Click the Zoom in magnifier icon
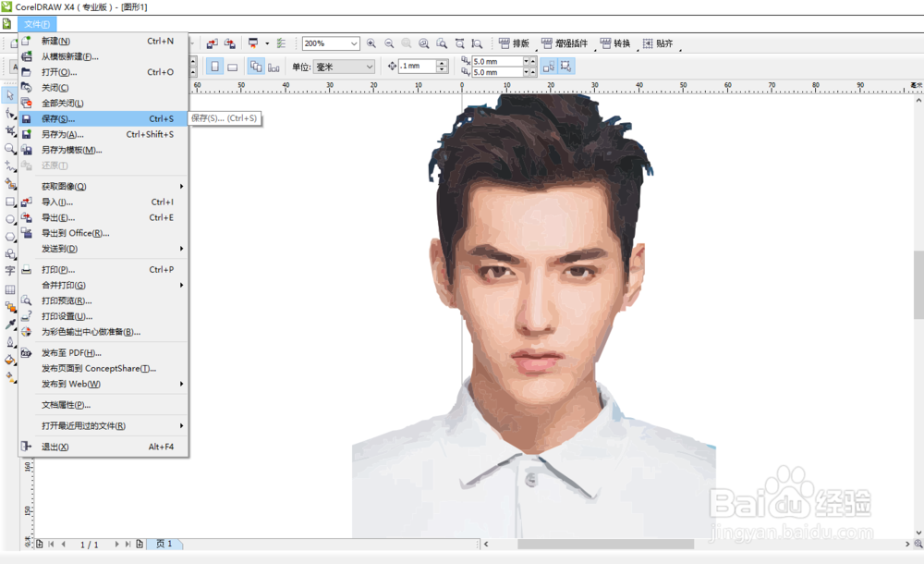Screen dimensions: 924x564 (371, 43)
